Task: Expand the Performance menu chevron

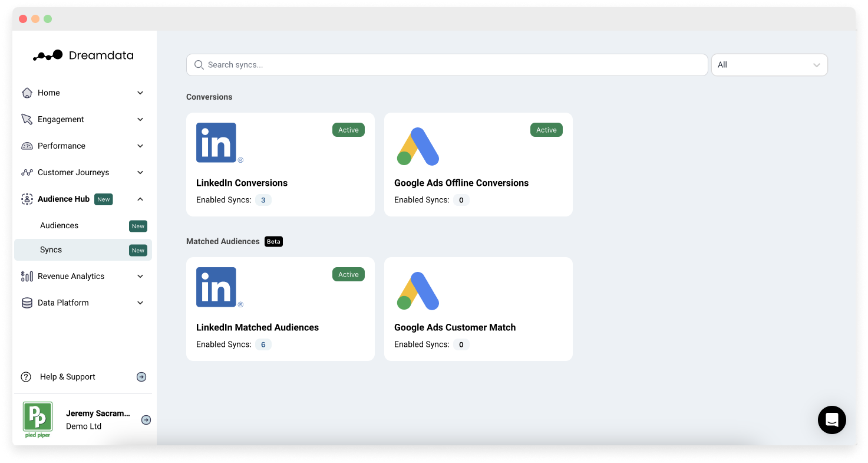Action: tap(140, 146)
